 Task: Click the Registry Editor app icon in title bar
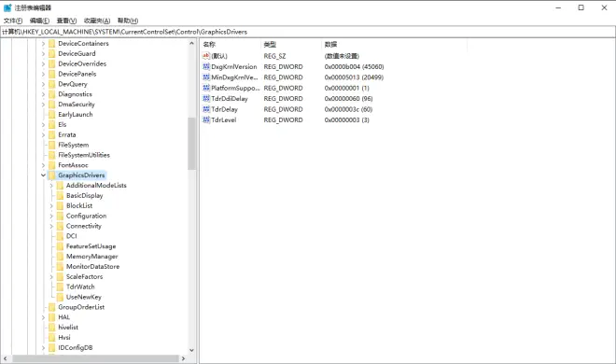[x=7, y=7]
